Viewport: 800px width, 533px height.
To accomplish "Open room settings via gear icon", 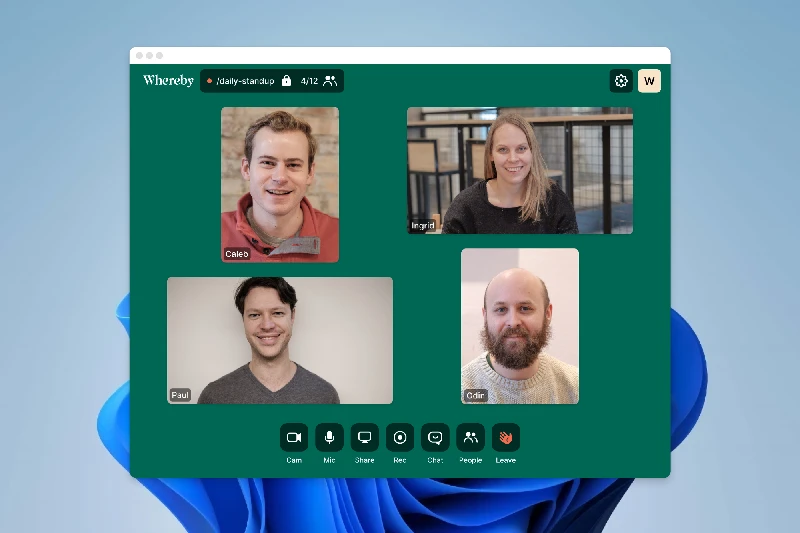I will 621,81.
